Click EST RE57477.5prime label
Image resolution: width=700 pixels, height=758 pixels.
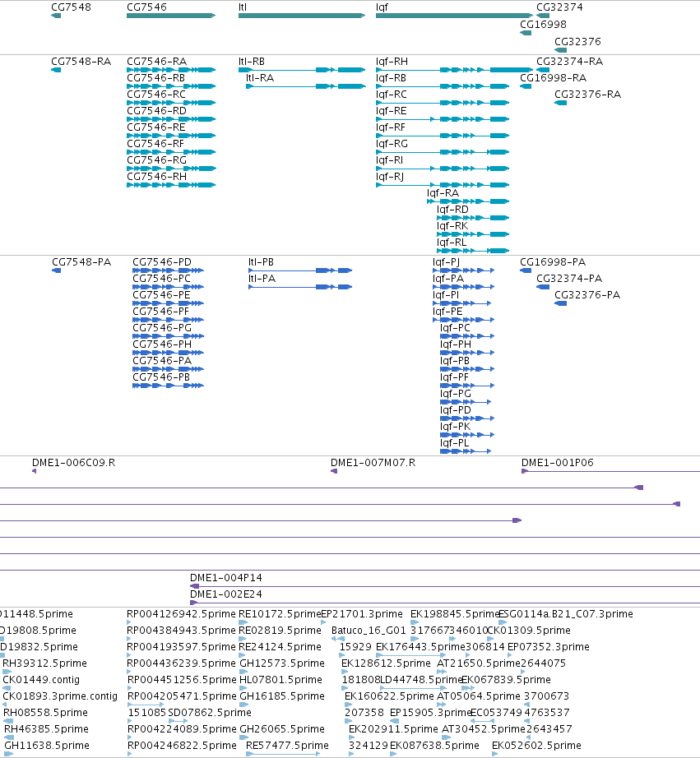[287, 746]
